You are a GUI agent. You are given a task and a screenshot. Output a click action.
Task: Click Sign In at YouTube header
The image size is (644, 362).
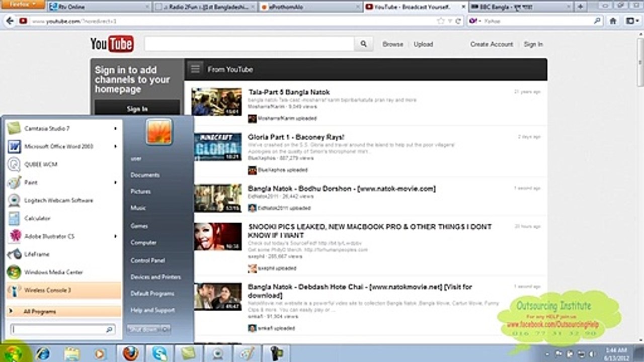click(533, 44)
